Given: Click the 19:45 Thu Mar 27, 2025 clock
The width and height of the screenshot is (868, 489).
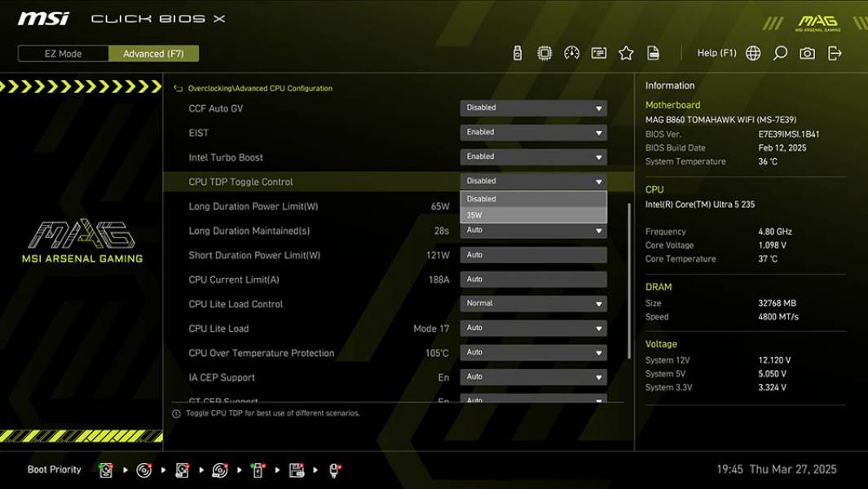Looking at the screenshot, I should 776,469.
